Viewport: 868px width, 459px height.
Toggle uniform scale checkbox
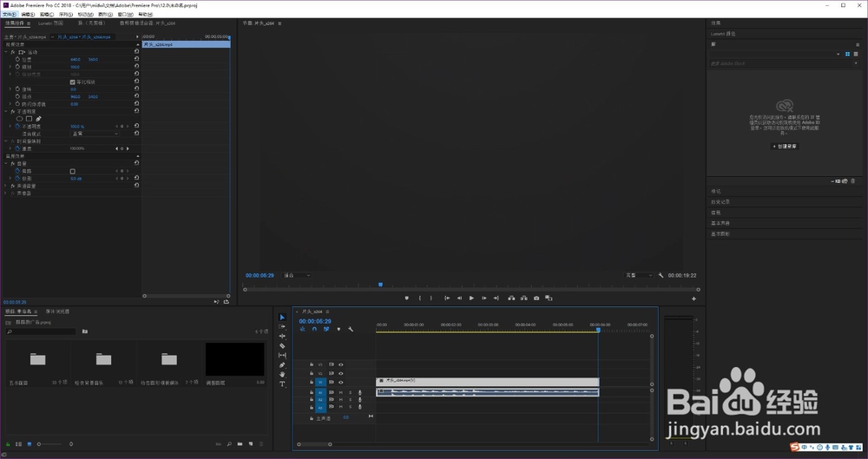point(73,82)
